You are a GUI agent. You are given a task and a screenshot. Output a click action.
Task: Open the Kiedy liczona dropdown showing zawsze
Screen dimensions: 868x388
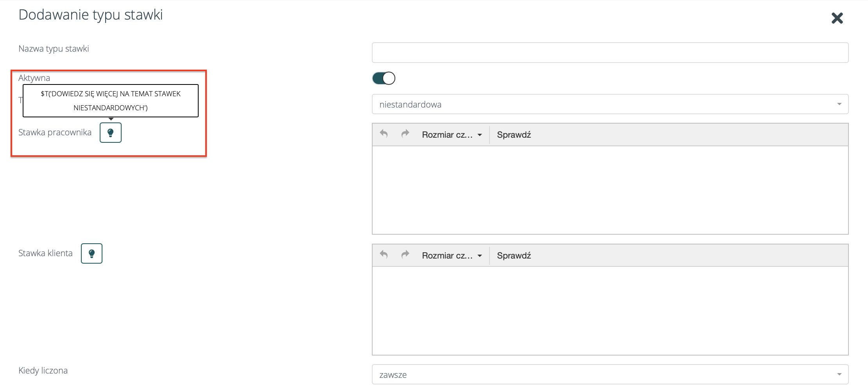[x=610, y=375]
